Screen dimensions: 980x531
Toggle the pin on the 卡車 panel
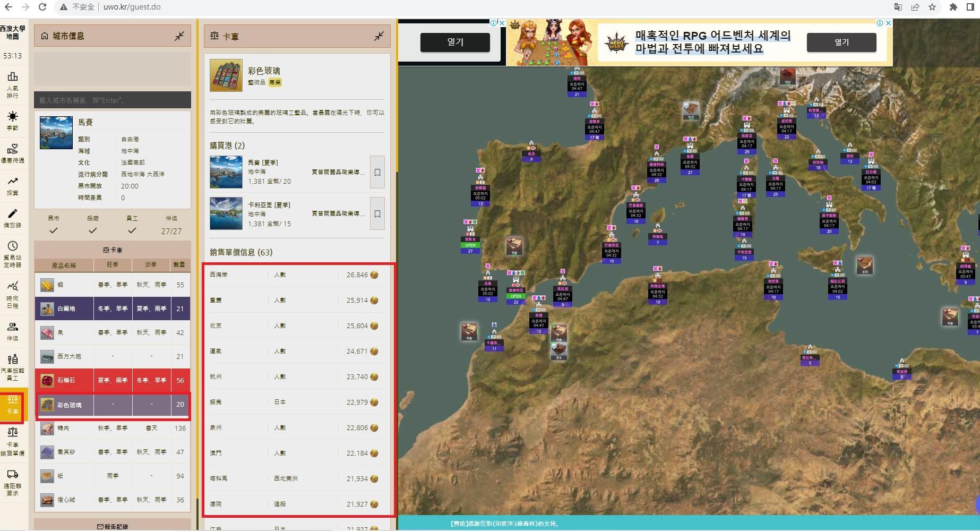pyautogui.click(x=379, y=36)
